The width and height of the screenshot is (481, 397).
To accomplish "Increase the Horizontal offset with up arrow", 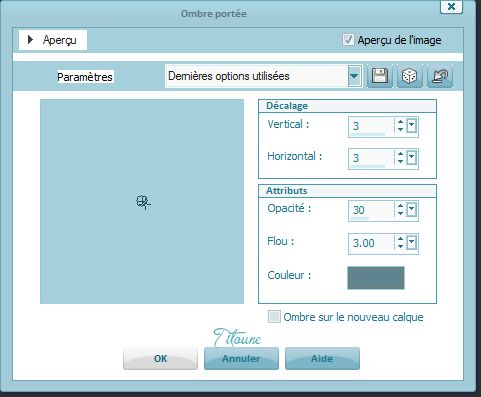I will point(400,154).
